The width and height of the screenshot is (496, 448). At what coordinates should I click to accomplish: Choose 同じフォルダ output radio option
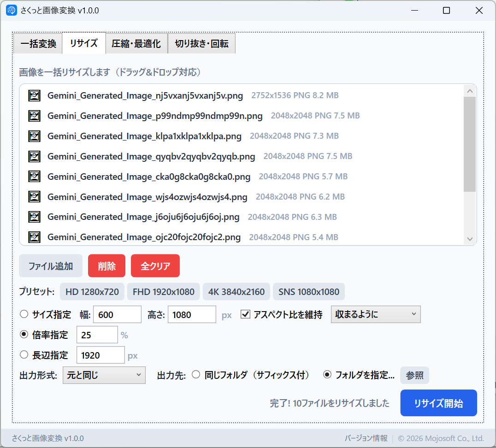tap(196, 375)
